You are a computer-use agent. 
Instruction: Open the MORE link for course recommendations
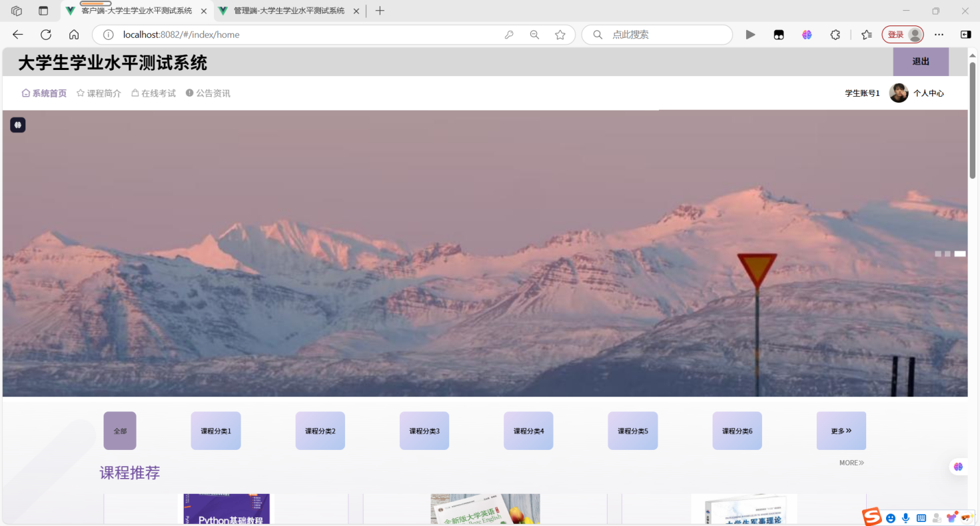(x=851, y=463)
